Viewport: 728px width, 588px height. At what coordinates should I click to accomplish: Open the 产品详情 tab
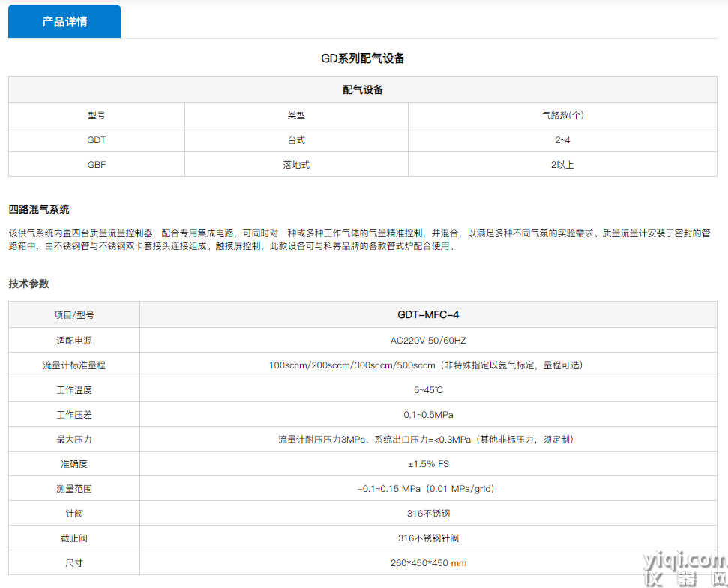tap(64, 21)
